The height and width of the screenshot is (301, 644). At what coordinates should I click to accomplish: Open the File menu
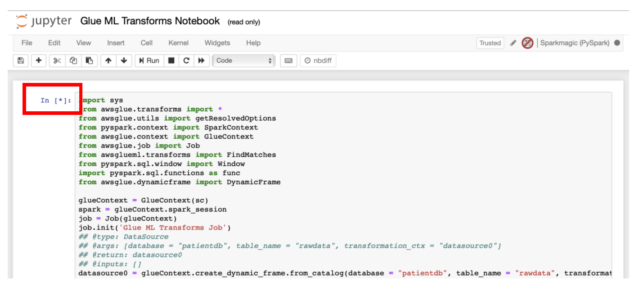point(27,43)
